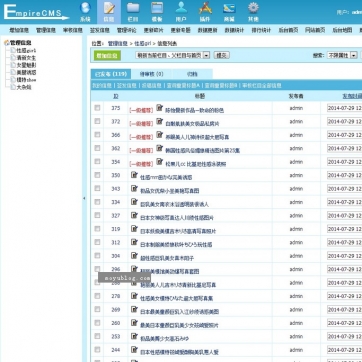Edit the publish time field of row 375
This screenshot has width=362, height=362.
click(x=344, y=108)
